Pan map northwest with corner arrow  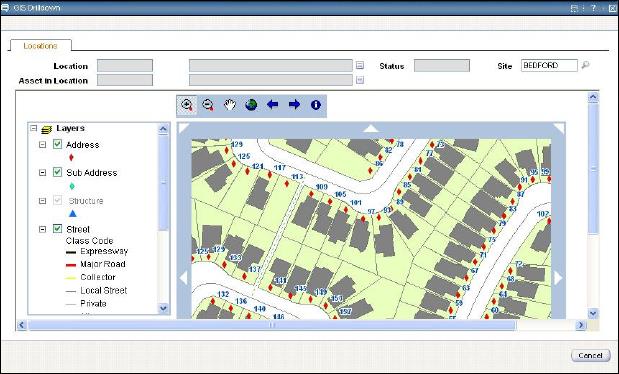(184, 128)
